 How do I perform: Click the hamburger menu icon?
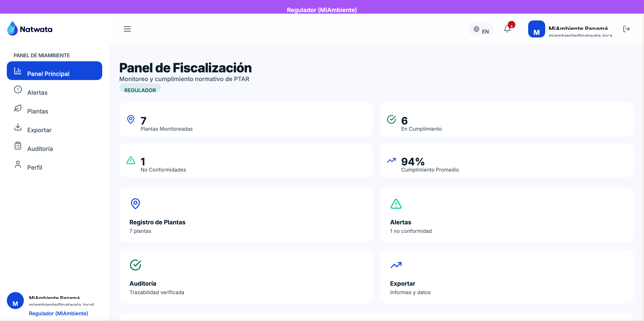[x=127, y=29]
